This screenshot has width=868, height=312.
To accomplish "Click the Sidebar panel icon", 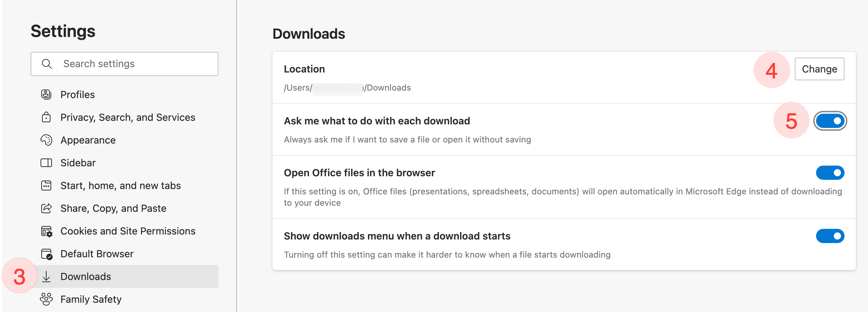I will pyautogui.click(x=46, y=163).
